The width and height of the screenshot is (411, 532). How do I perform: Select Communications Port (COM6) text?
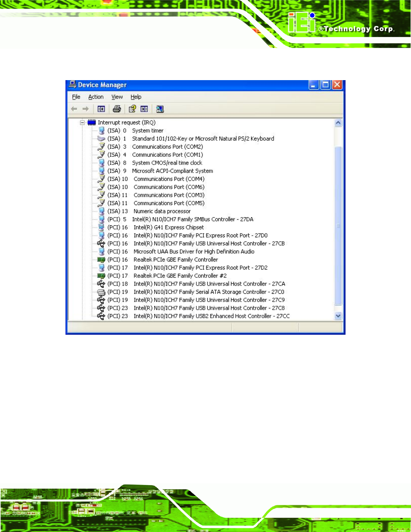(169, 187)
